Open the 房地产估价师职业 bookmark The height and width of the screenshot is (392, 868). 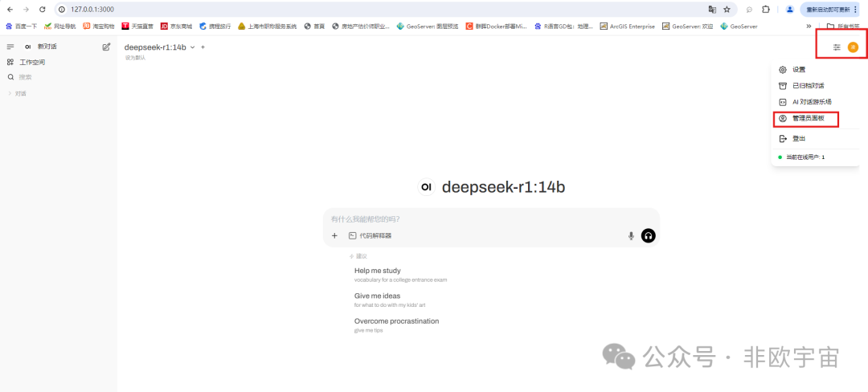360,26
